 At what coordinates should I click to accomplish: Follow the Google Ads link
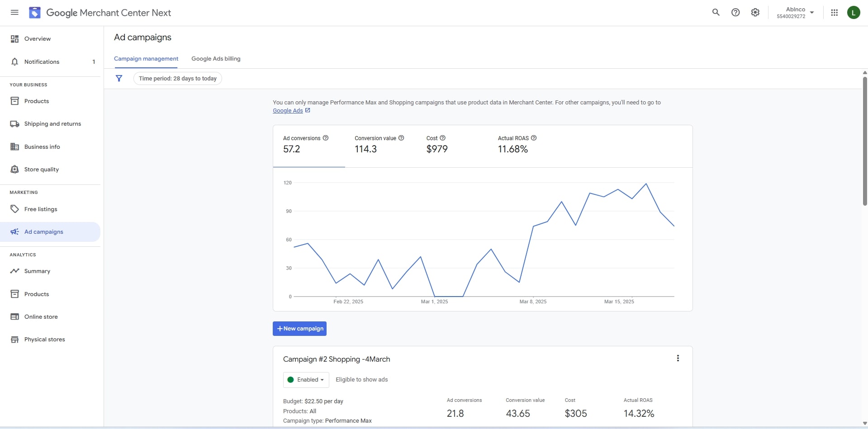pos(288,111)
